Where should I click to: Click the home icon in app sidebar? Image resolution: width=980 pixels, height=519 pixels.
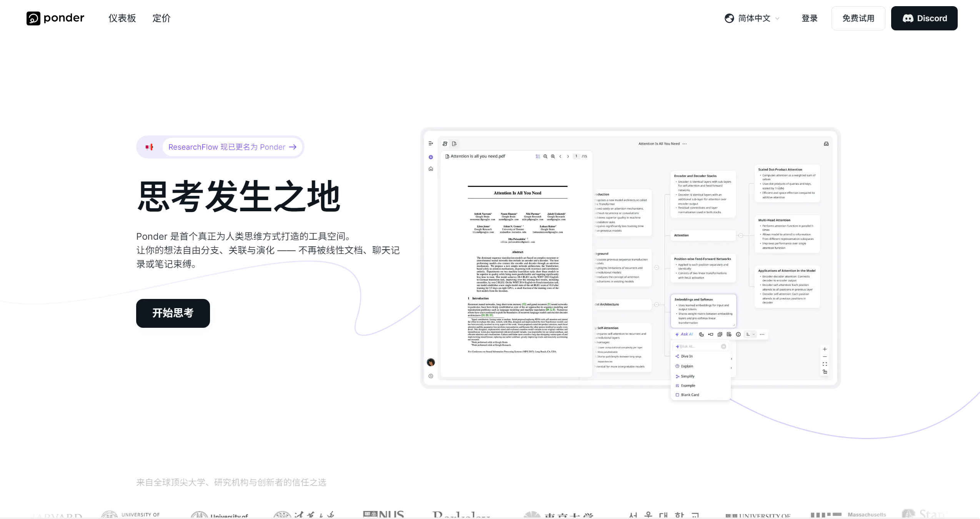pos(431,169)
